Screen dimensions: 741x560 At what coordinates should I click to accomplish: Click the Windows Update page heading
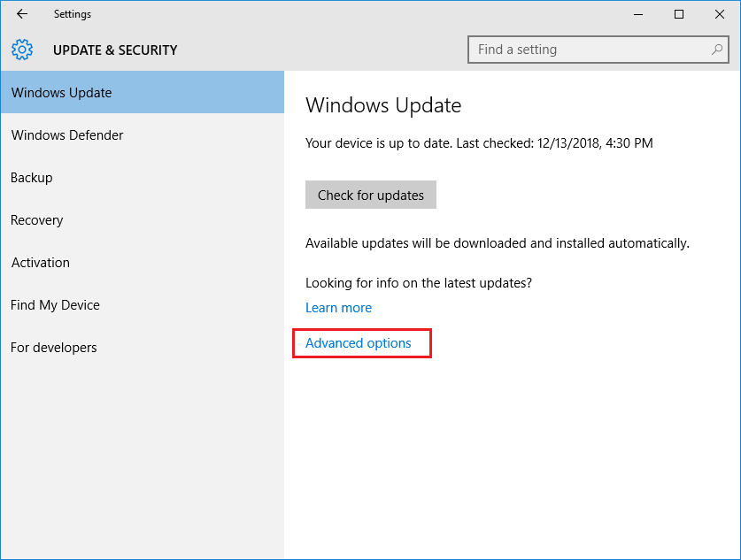tap(383, 105)
